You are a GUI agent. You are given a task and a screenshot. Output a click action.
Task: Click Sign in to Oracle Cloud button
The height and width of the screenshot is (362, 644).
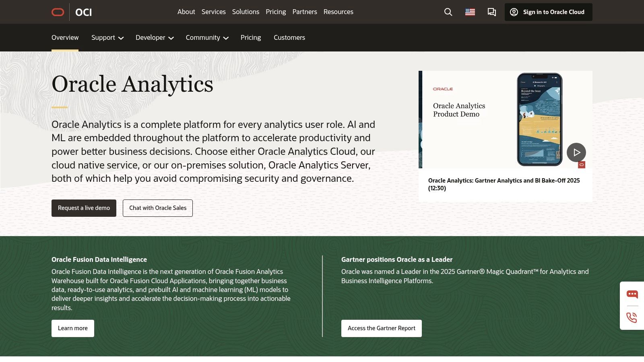point(548,12)
